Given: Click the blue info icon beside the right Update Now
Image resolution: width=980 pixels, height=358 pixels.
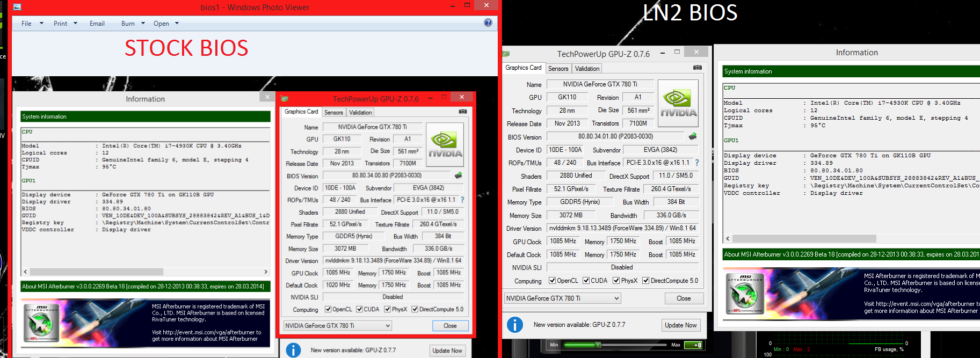Looking at the screenshot, I should [514, 325].
